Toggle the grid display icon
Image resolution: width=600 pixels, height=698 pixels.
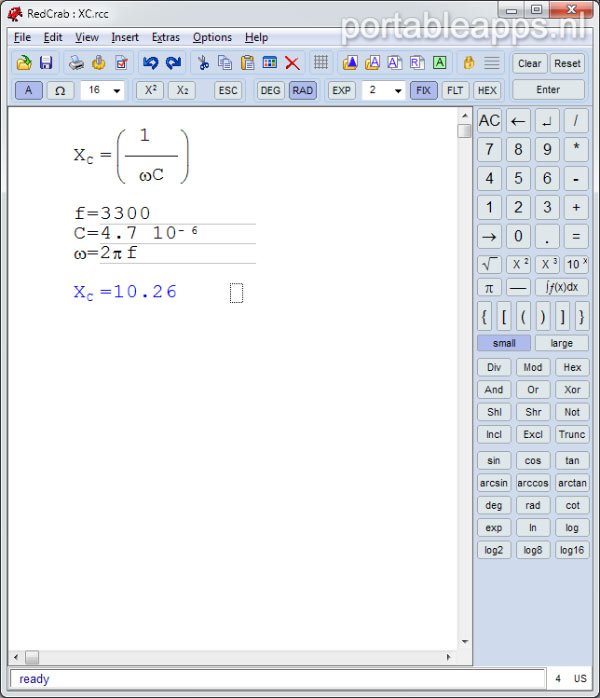(x=321, y=63)
